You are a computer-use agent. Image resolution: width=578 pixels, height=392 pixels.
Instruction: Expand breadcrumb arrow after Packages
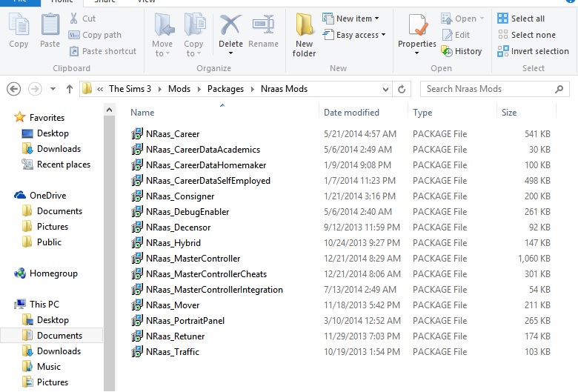pos(253,89)
